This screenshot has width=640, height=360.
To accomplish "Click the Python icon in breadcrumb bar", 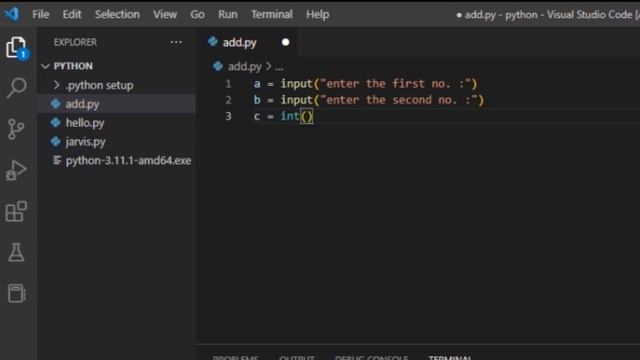I will point(218,66).
